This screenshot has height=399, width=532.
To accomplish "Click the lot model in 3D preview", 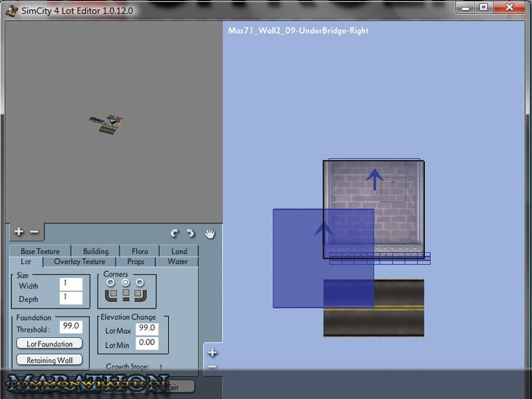I will pos(106,124).
